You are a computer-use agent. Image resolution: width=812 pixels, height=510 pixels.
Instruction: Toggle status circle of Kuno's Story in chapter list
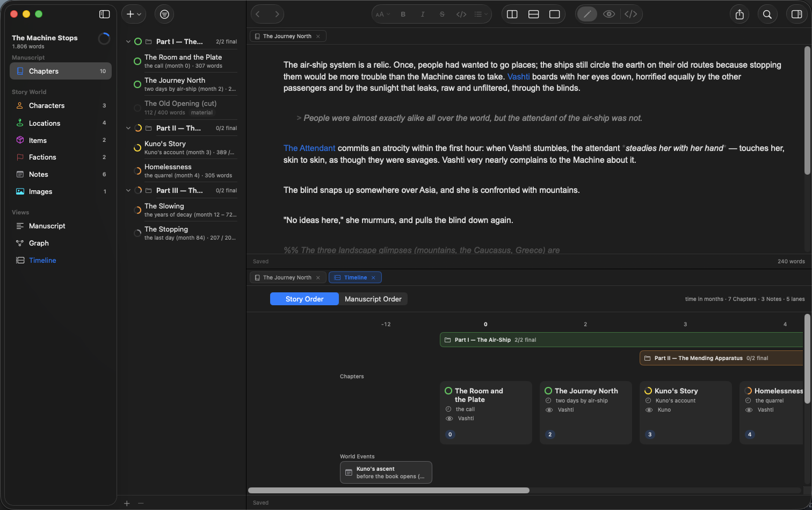click(x=137, y=148)
